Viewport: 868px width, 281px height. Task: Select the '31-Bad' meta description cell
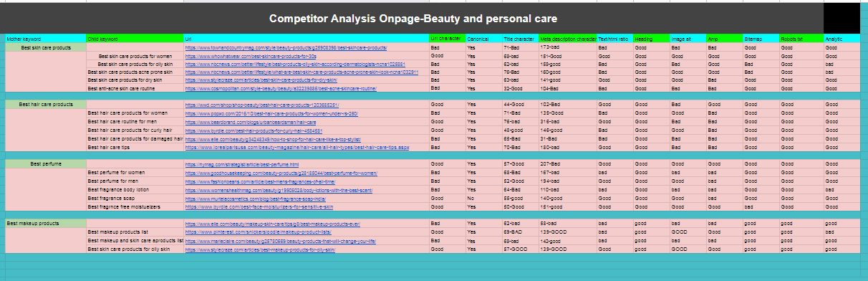point(568,139)
